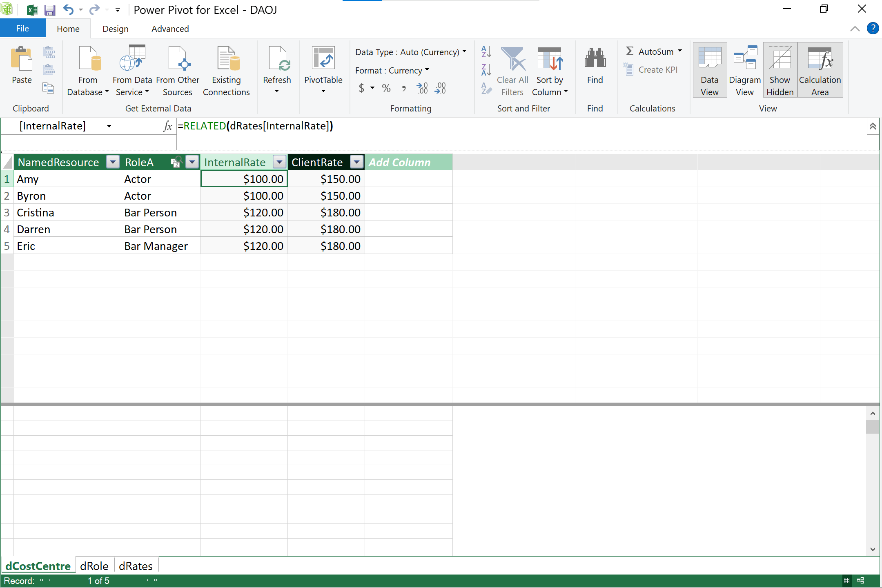The width and height of the screenshot is (882, 588).
Task: Click From Data Service icon
Action: point(132,58)
